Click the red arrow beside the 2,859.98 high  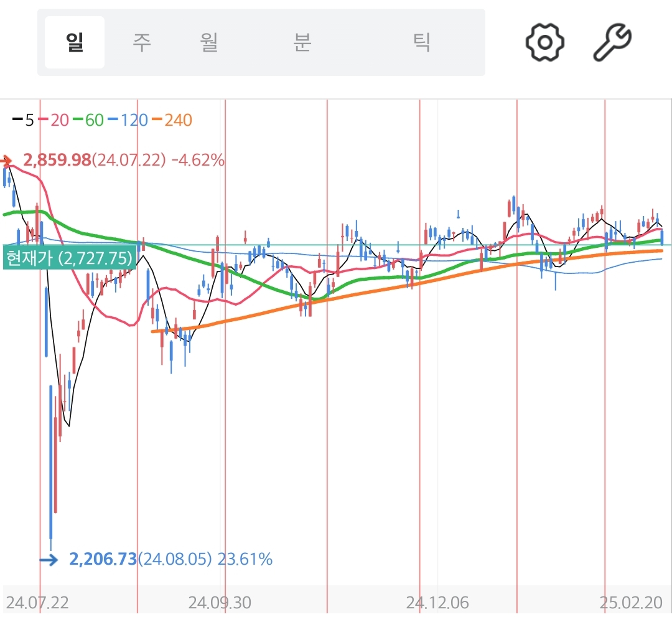[7, 161]
